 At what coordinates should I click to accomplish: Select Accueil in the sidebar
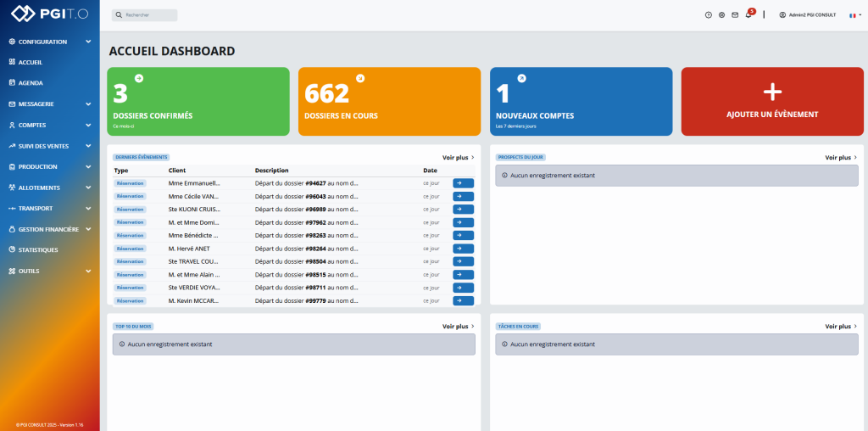31,62
